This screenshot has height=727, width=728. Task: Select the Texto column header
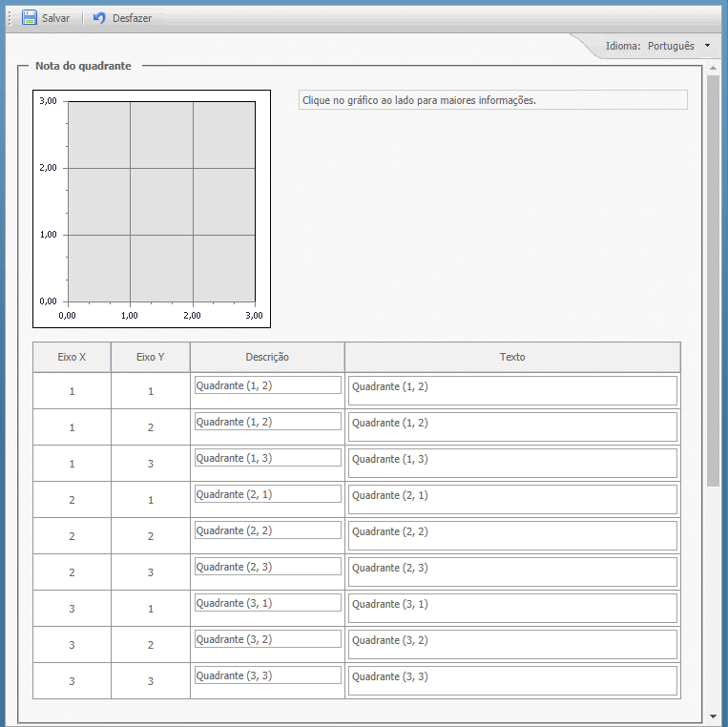[512, 357]
